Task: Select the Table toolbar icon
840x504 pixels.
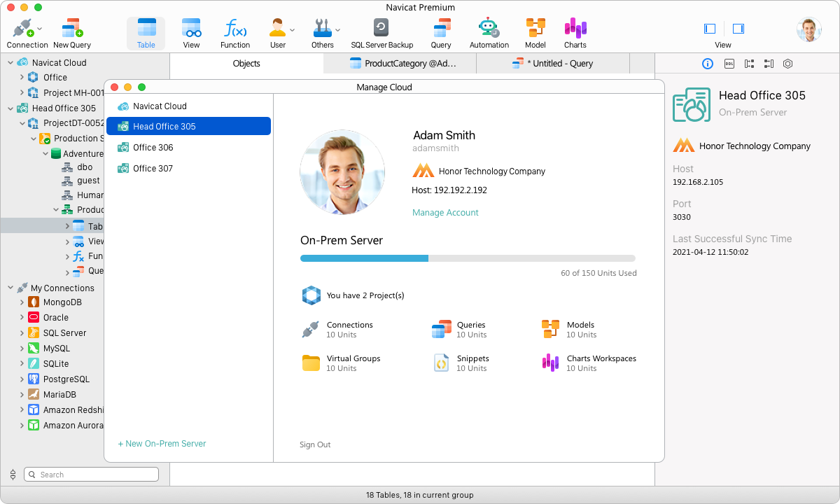Action: (146, 28)
